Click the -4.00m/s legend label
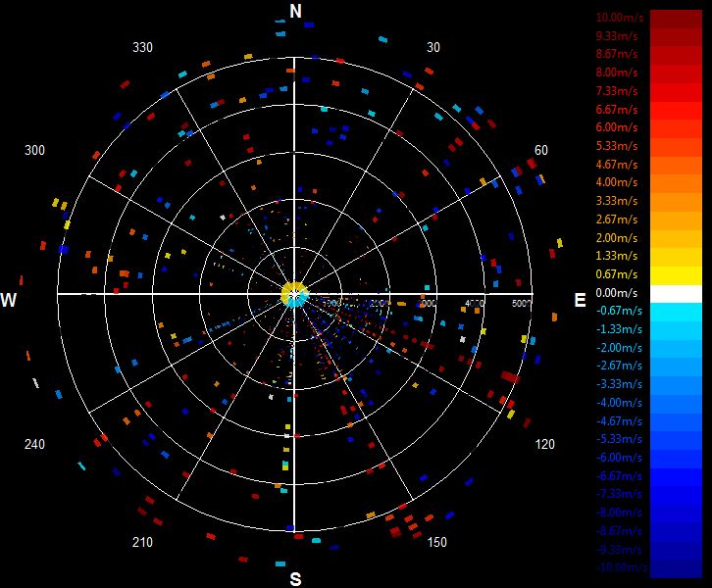The image size is (712, 588). click(x=620, y=403)
